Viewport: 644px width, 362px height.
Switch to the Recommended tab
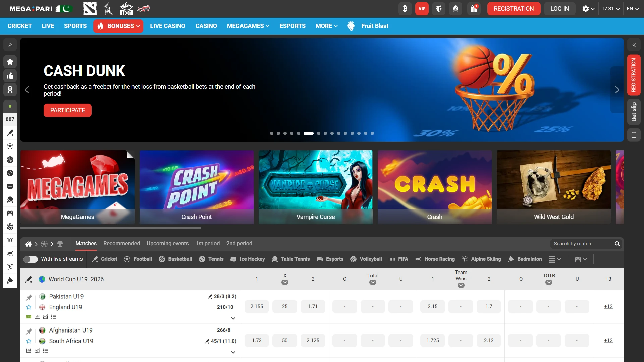point(121,244)
